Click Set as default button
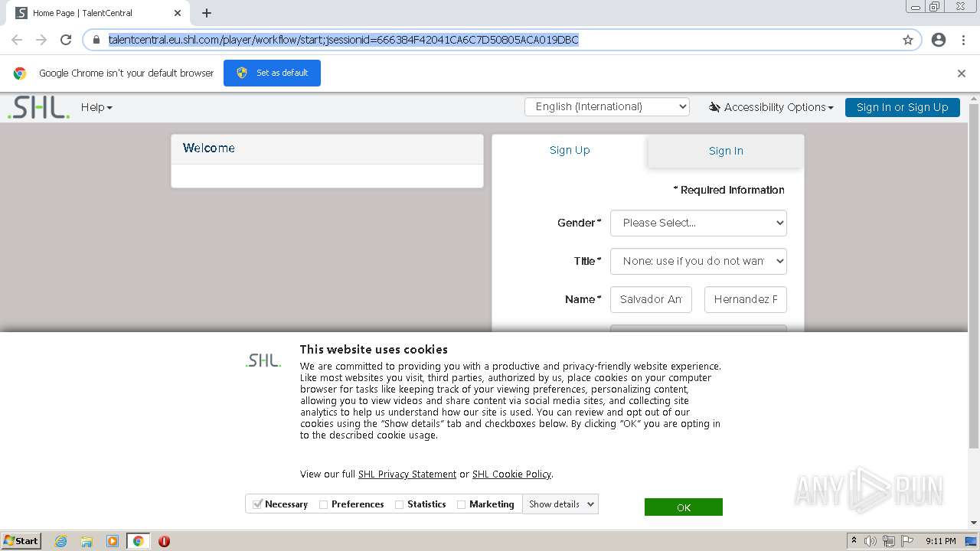Viewport: 980px width, 551px height. coord(272,73)
